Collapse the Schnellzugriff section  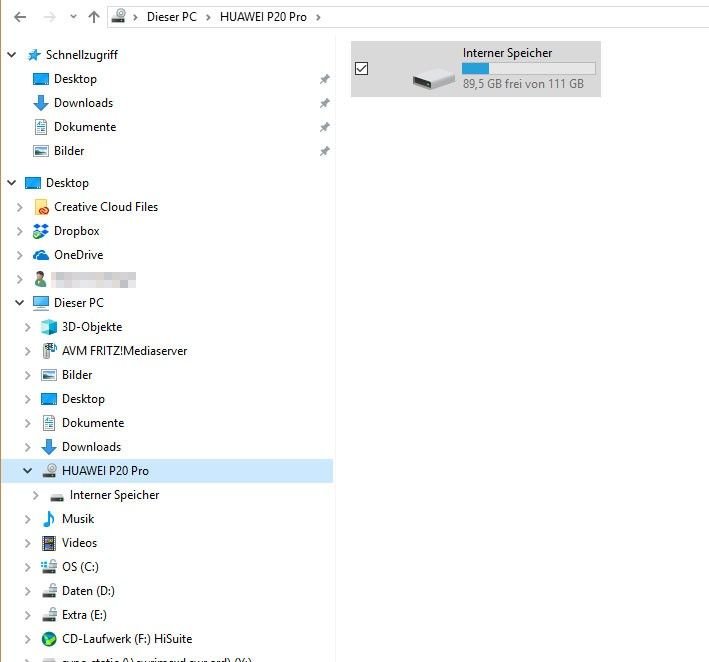[x=12, y=55]
